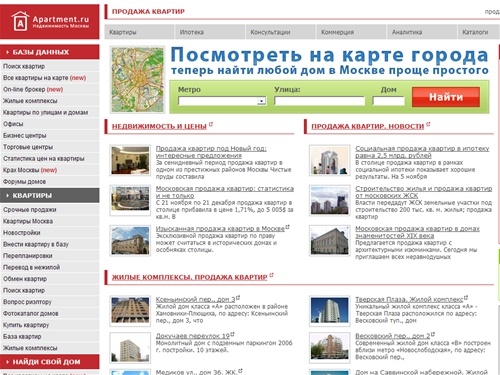Open the Бизнес центры sidebar link
The height and width of the screenshot is (375, 500).
click(x=25, y=136)
